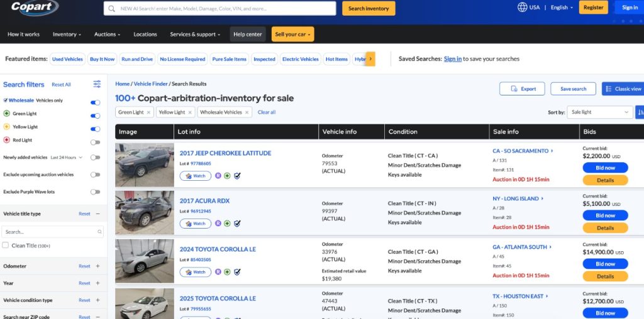Collapse the Vehicle title type section
This screenshot has height=319, width=644.
97,214
